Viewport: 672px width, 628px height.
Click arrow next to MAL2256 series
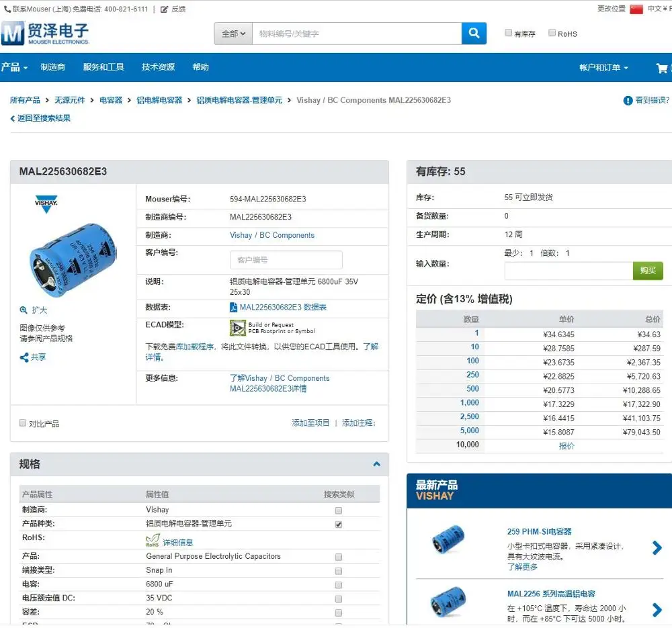click(x=657, y=610)
